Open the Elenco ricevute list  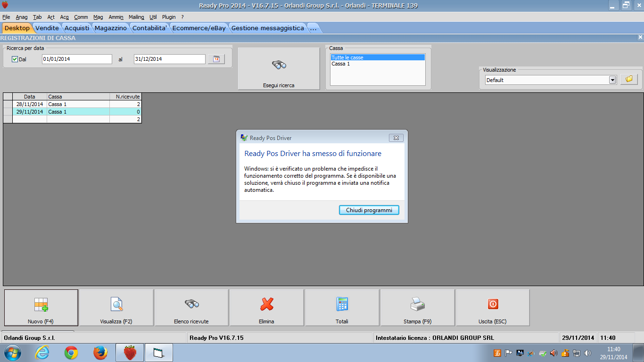coord(191,308)
